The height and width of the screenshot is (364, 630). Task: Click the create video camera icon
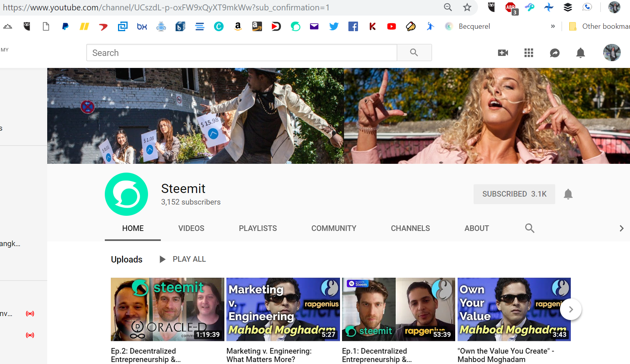503,53
